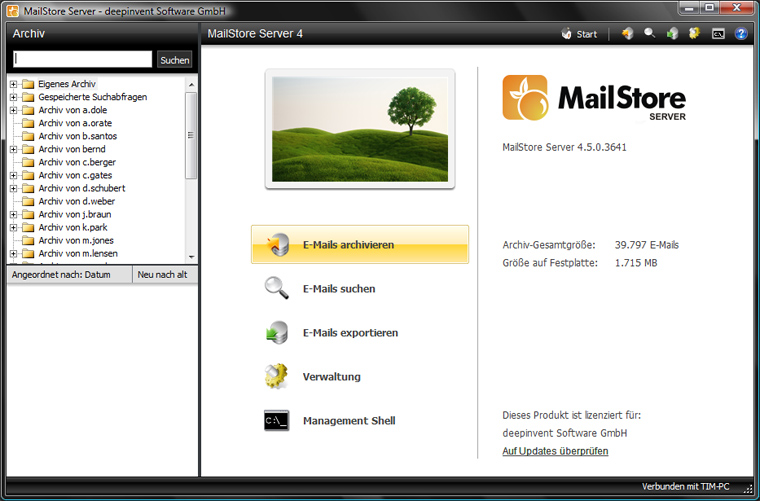This screenshot has height=501, width=760.
Task: Click the Auf Updates überprüfen link
Action: [x=555, y=451]
